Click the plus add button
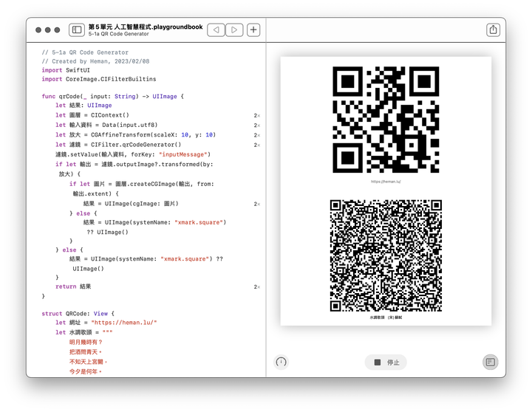 253,30
